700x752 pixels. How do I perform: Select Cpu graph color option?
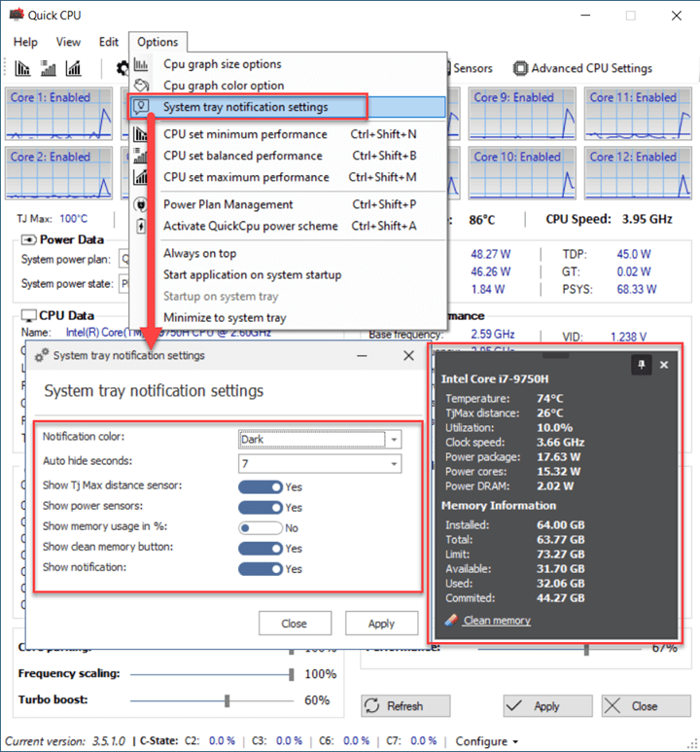(288, 86)
